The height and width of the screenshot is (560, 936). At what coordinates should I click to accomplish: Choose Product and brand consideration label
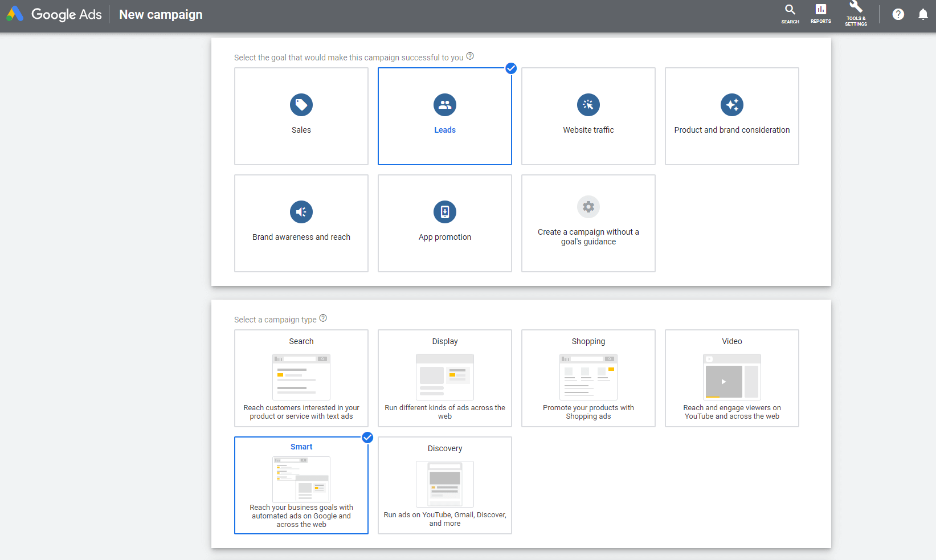point(732,130)
